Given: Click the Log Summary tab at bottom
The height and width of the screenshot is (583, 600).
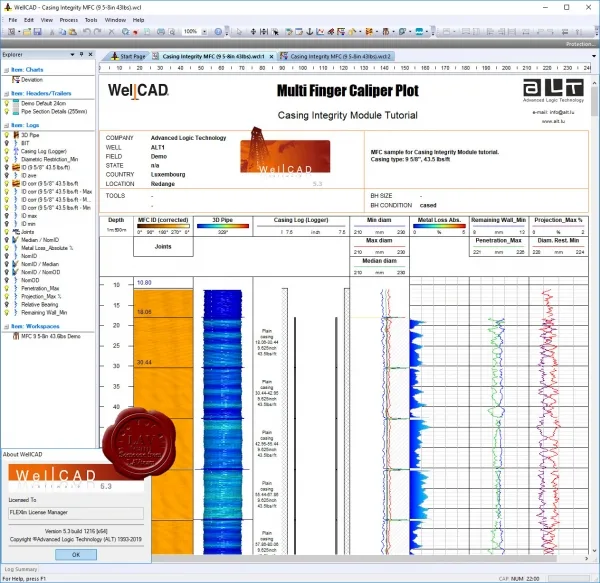Looking at the screenshot, I should point(21,569).
